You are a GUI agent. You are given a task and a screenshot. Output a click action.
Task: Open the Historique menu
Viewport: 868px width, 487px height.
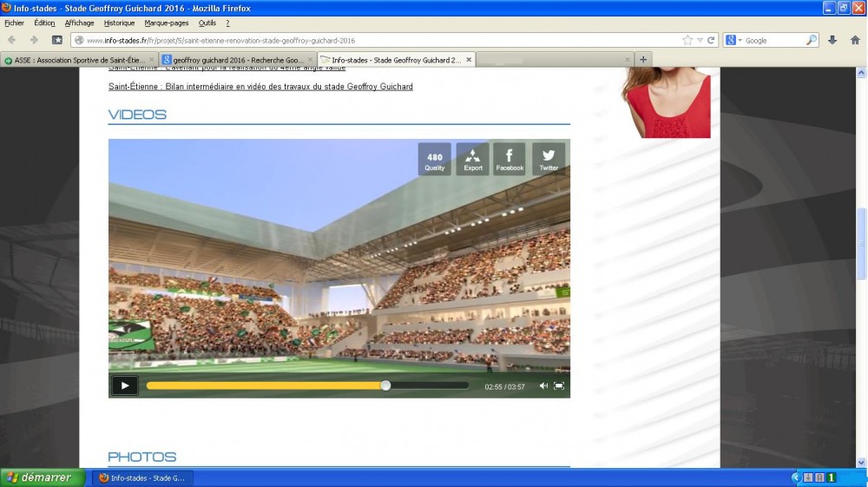[x=119, y=23]
